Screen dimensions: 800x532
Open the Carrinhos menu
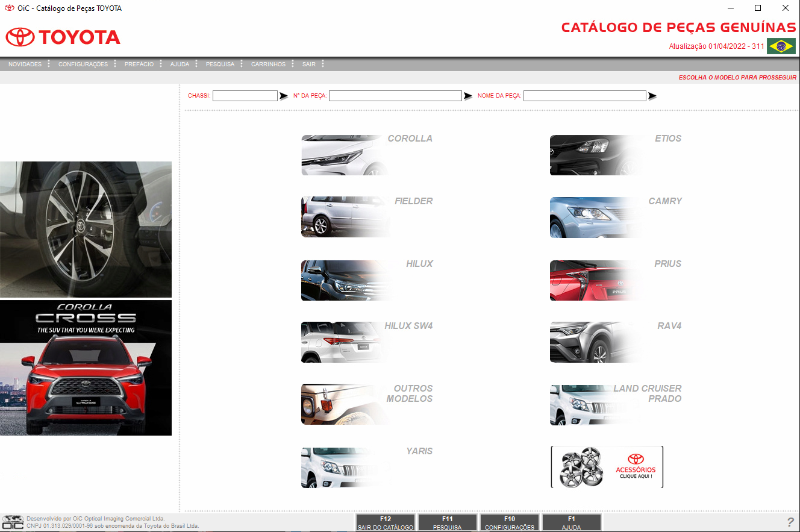tap(268, 64)
